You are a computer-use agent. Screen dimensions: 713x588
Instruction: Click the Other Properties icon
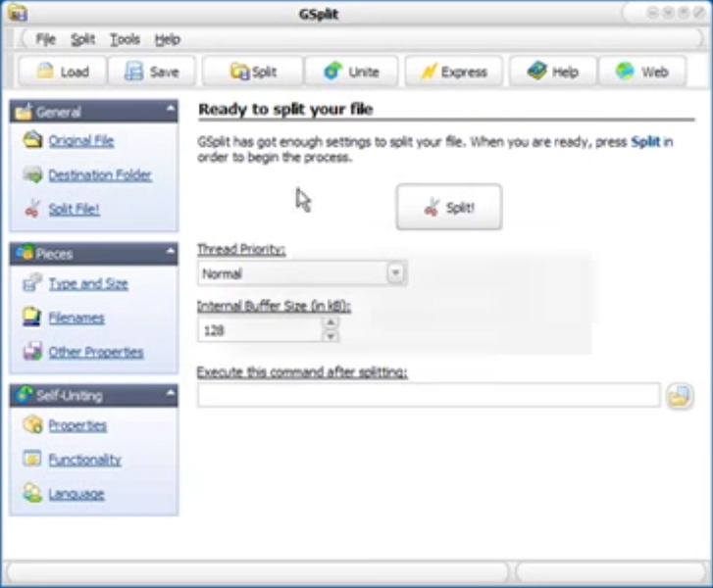(32, 351)
